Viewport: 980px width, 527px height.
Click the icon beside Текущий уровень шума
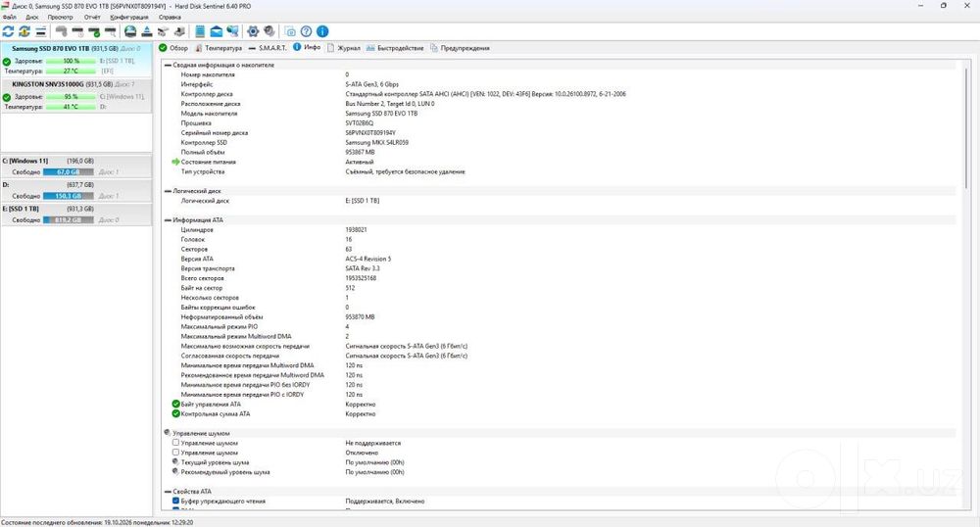tap(175, 462)
